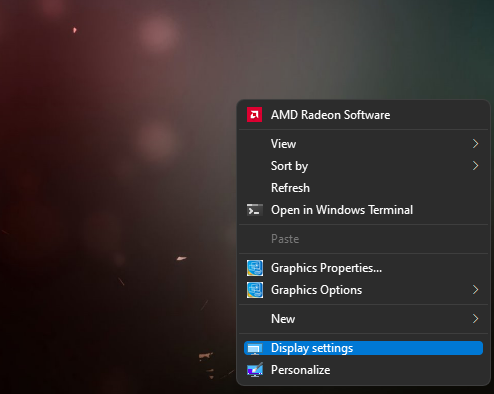Open Graphics Properties... from the menu
494x394 pixels.
(x=363, y=268)
